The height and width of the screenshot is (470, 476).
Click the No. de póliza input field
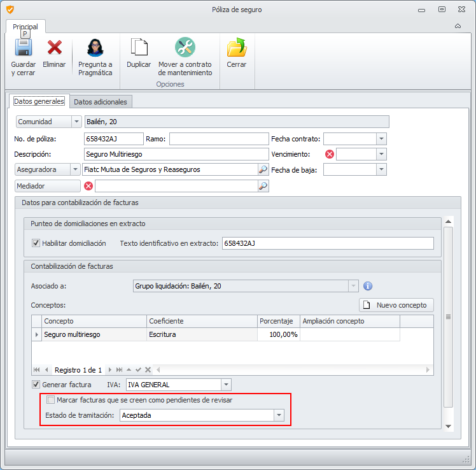(113, 139)
